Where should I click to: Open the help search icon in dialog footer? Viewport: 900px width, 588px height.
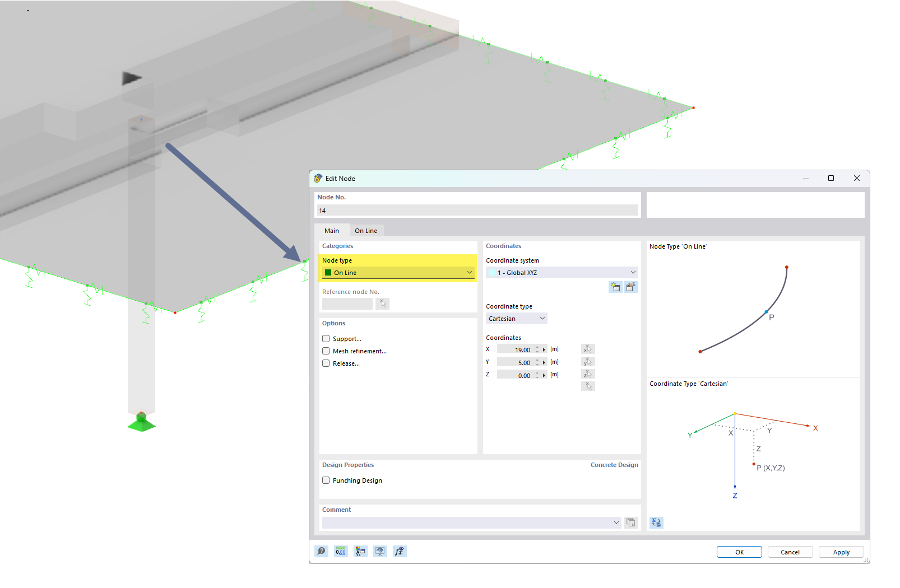(x=321, y=552)
